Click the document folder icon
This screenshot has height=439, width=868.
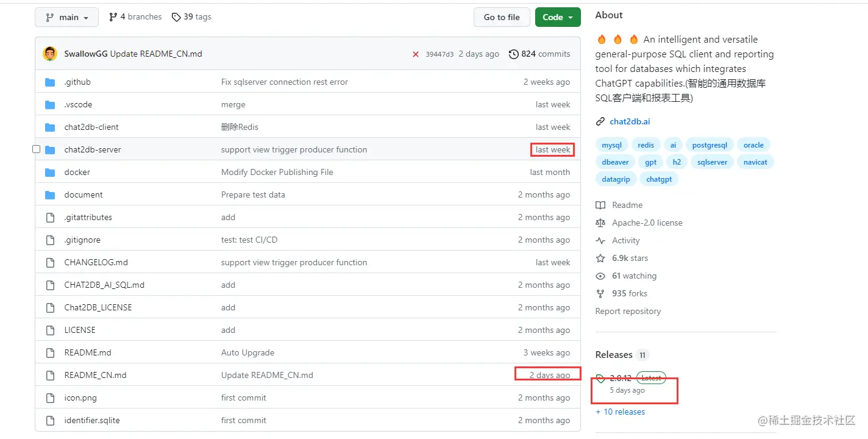click(50, 195)
